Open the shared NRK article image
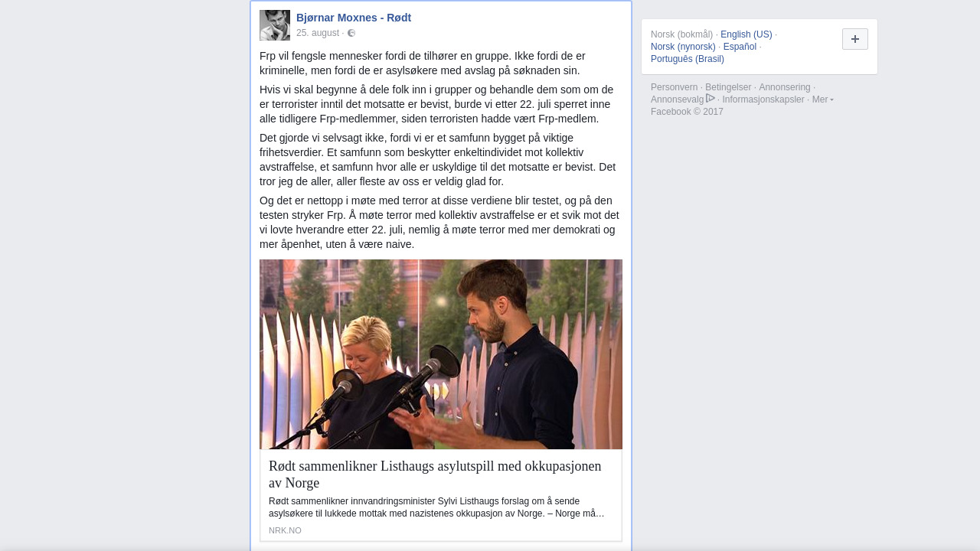 click(441, 354)
